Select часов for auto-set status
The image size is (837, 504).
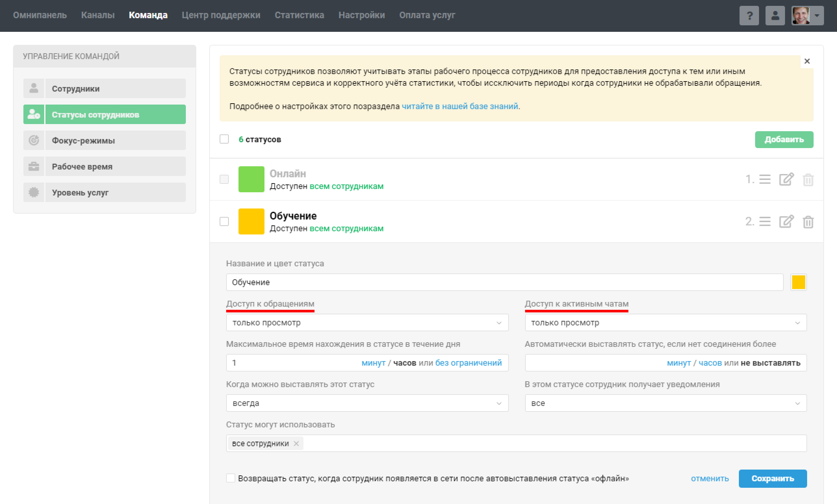[x=710, y=363]
